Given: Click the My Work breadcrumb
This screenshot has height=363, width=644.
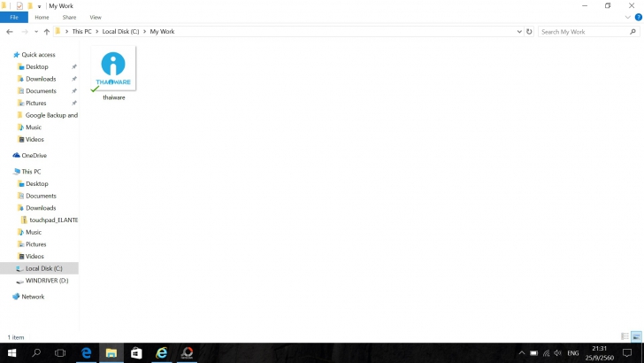Looking at the screenshot, I should point(162,31).
